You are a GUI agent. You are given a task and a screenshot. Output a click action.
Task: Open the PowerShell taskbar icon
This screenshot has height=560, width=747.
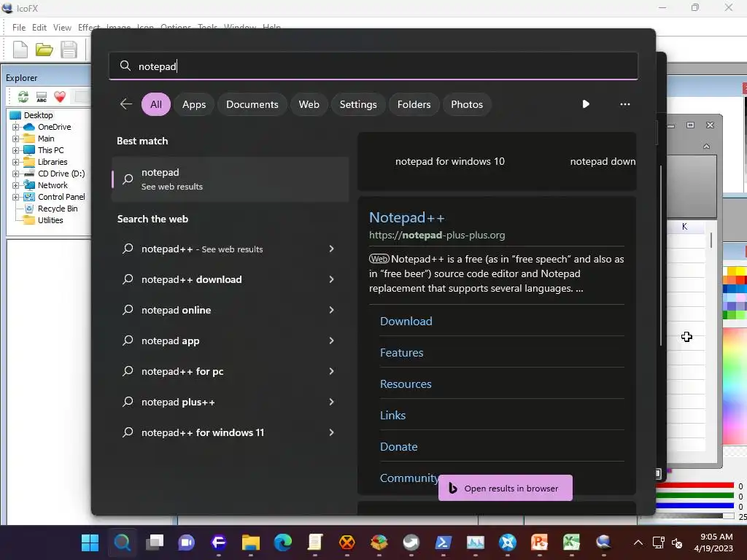(443, 542)
